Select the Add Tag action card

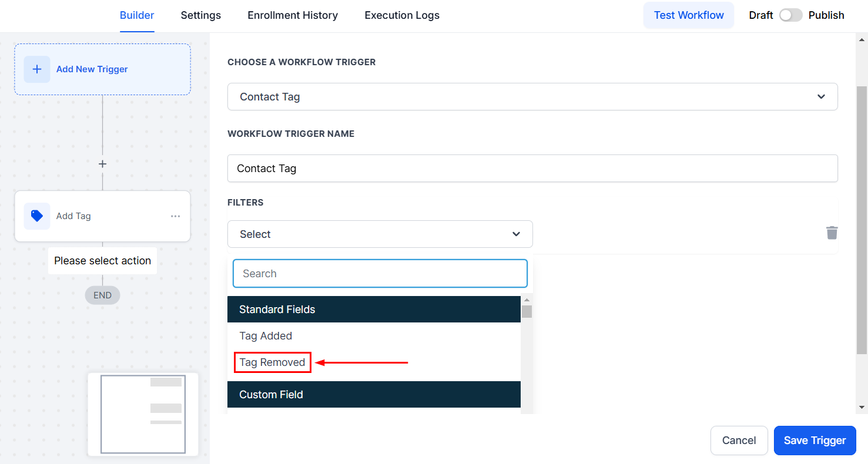pyautogui.click(x=102, y=216)
